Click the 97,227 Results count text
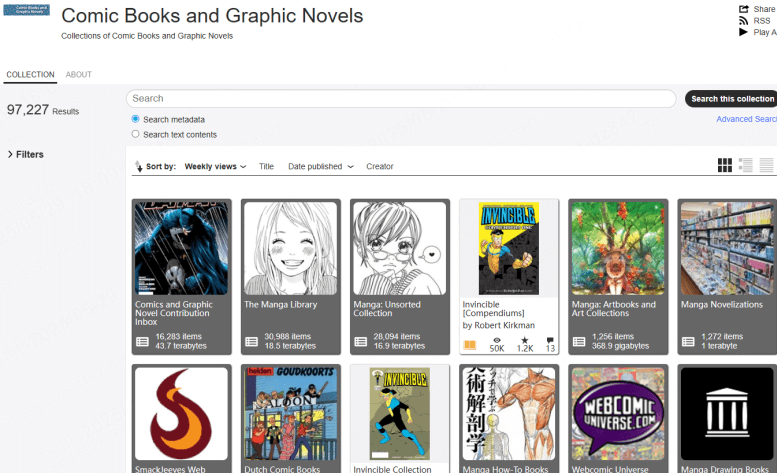This screenshot has height=473, width=777. pyautogui.click(x=43, y=110)
